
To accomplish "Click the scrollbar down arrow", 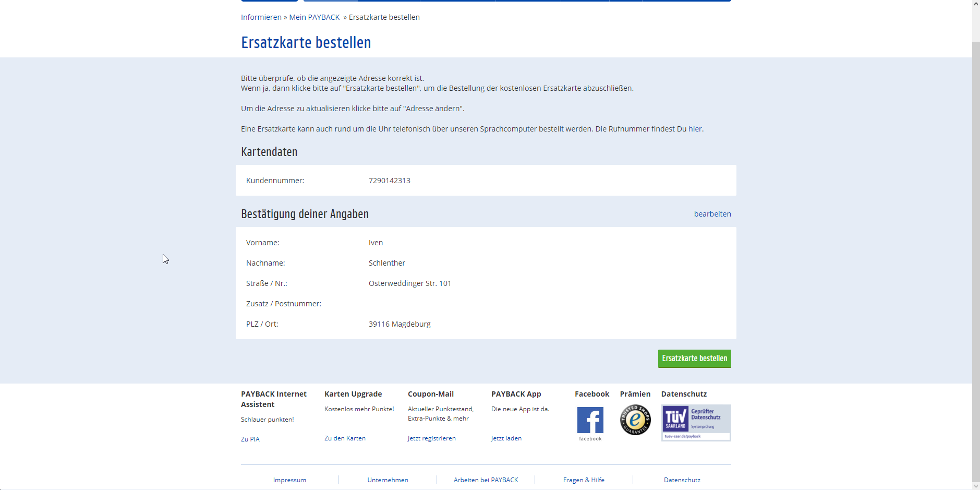I will (976, 486).
